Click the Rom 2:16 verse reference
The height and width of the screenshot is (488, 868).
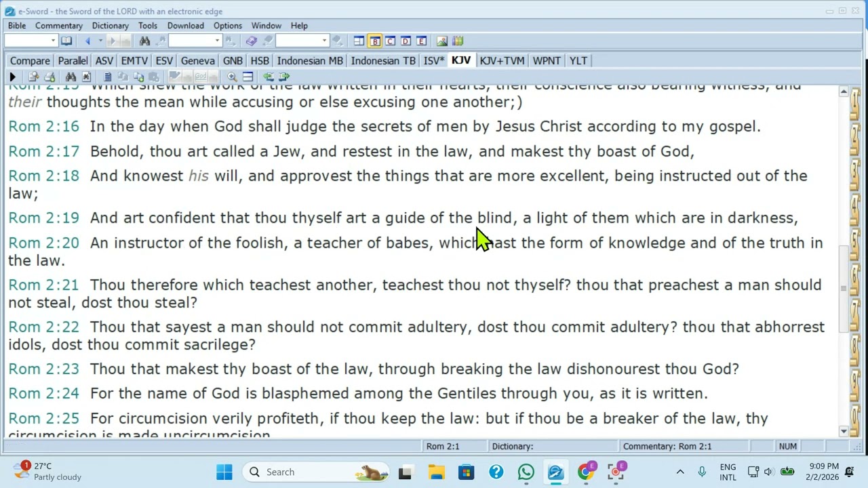44,127
